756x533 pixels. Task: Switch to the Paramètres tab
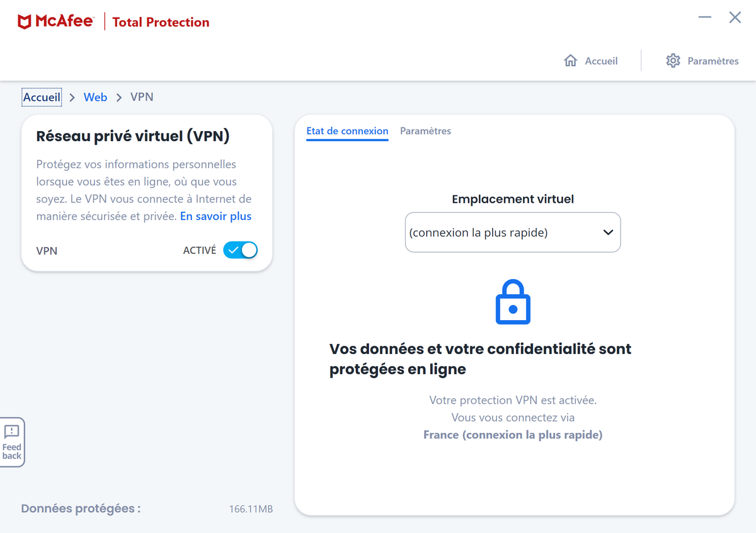[x=425, y=131]
